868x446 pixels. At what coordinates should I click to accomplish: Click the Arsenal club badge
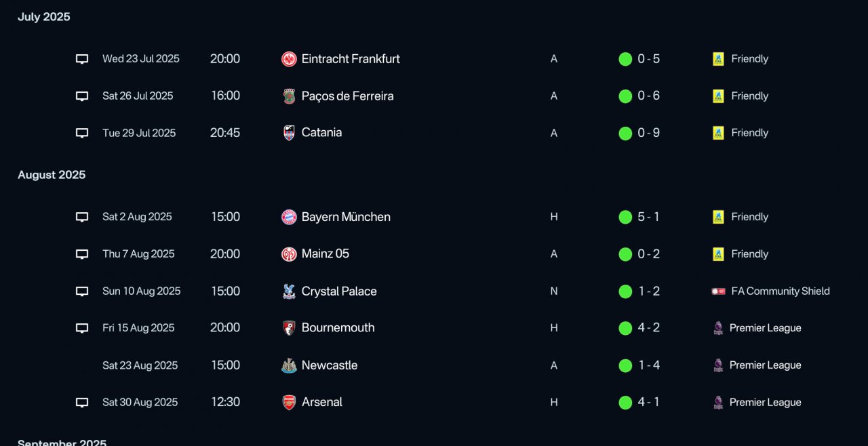tap(289, 403)
